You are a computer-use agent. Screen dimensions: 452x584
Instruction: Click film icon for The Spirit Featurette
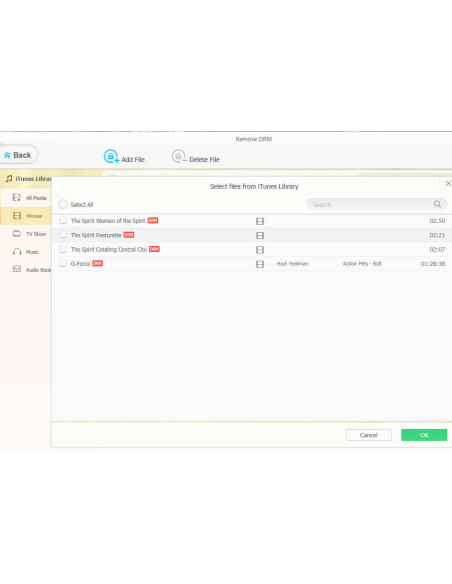click(x=260, y=235)
